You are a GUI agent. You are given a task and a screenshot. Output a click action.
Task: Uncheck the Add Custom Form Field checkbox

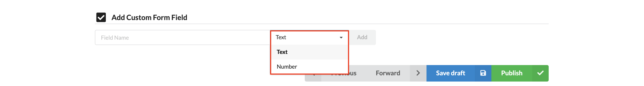101,17
